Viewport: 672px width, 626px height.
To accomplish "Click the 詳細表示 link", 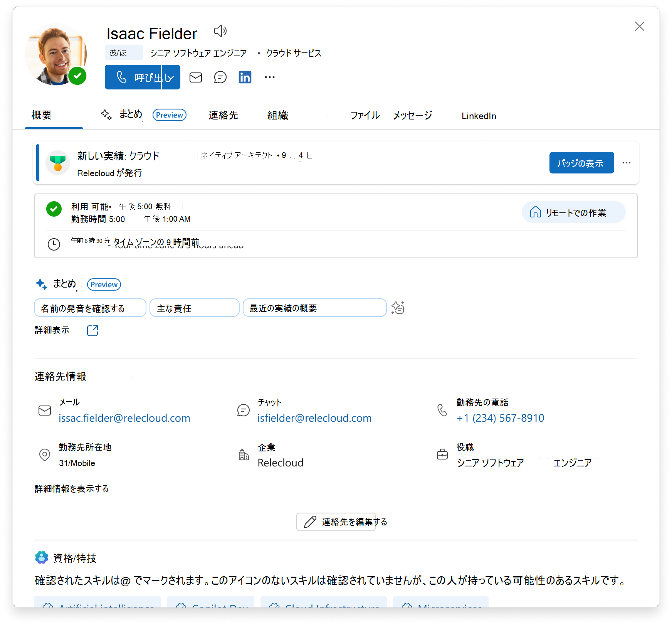I will tap(52, 330).
